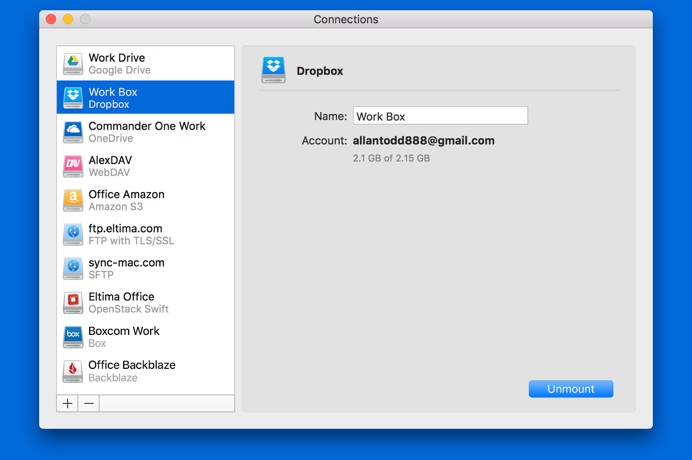
Task: Select sync-mac.com connection entry
Action: [x=146, y=268]
